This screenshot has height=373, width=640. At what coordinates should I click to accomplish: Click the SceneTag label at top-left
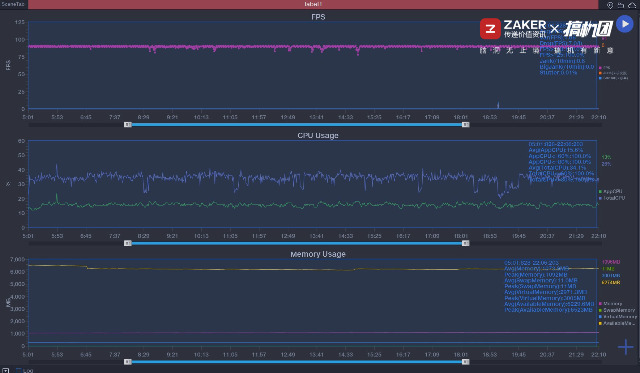13,4
